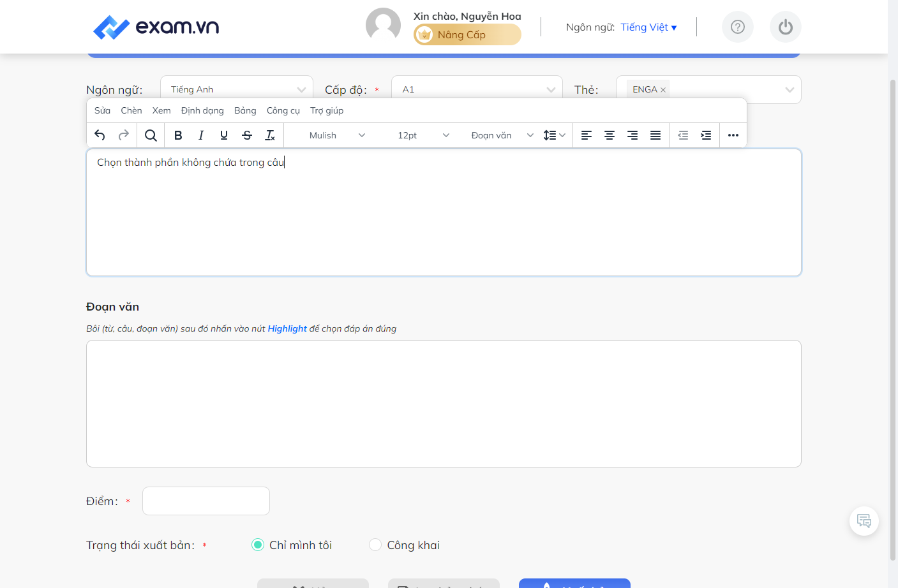Toggle italic formatting

pyautogui.click(x=201, y=135)
